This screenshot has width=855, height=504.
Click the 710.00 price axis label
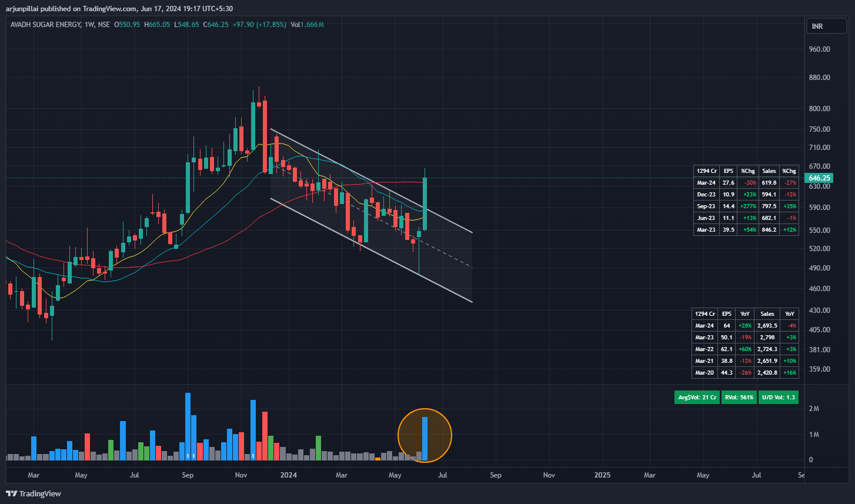[819, 148]
